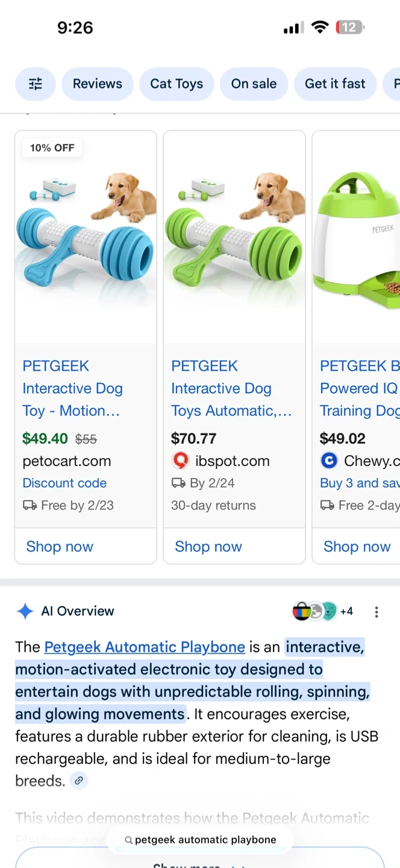Tap Shop now for petocart.com listing

click(x=60, y=547)
